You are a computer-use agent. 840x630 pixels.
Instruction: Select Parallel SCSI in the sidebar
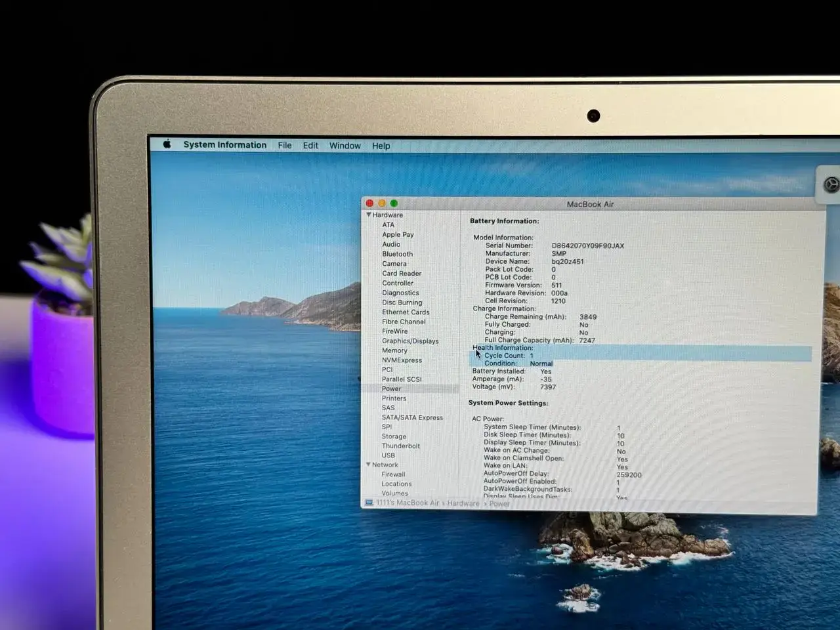[402, 379]
